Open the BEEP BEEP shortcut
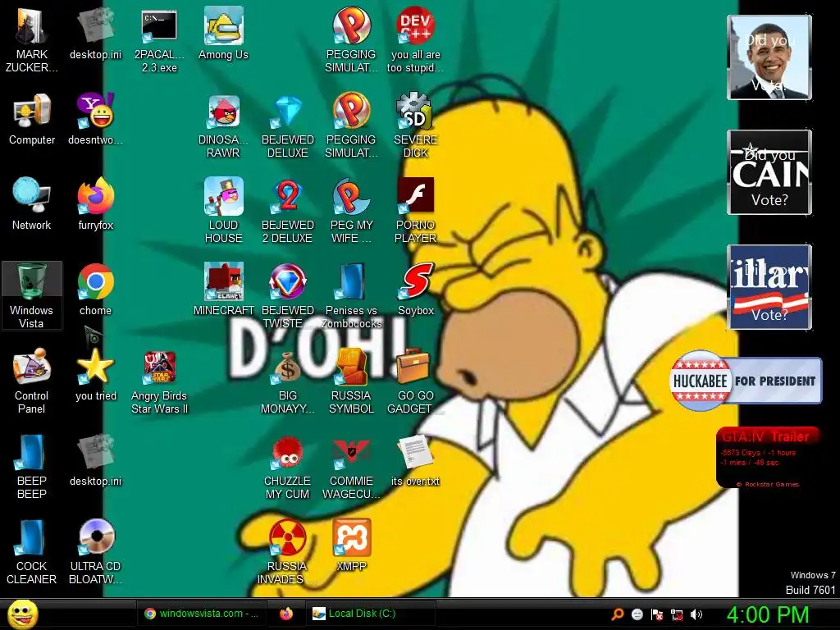This screenshot has height=630, width=840. click(x=32, y=466)
